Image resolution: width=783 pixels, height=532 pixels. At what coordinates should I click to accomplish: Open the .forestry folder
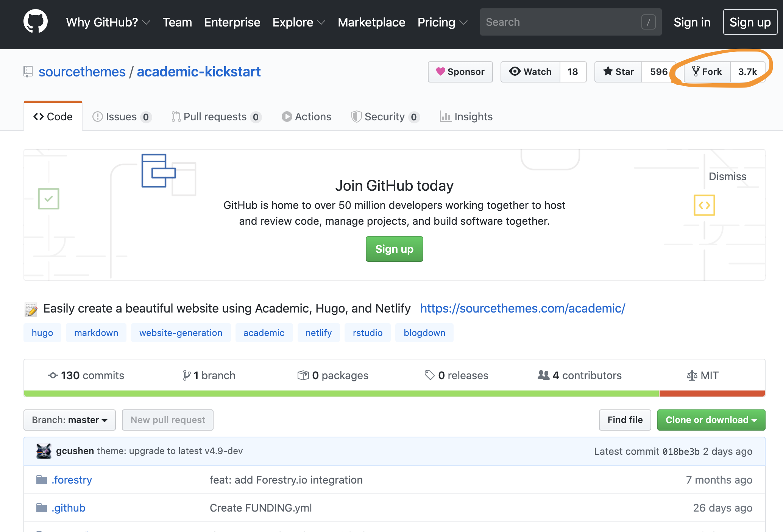[72, 480]
